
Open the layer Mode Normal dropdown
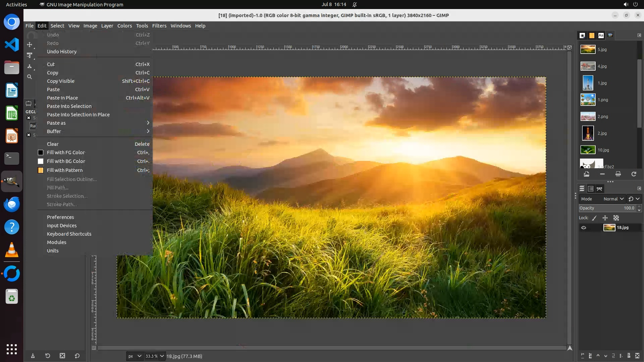[x=613, y=199]
